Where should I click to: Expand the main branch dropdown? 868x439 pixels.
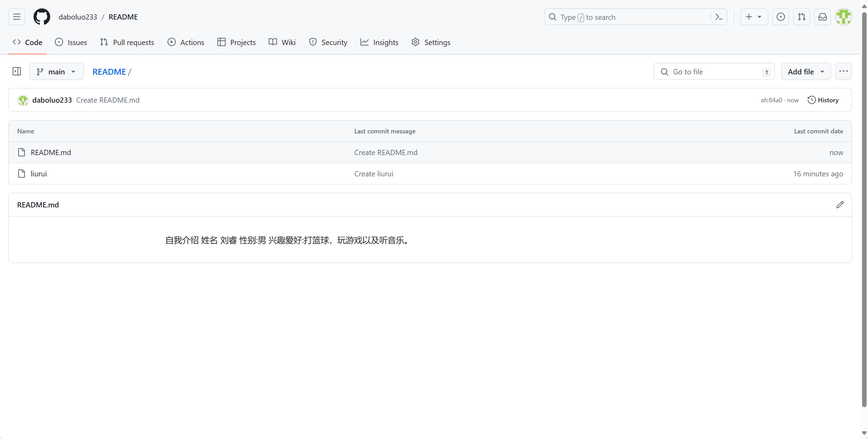pyautogui.click(x=57, y=72)
